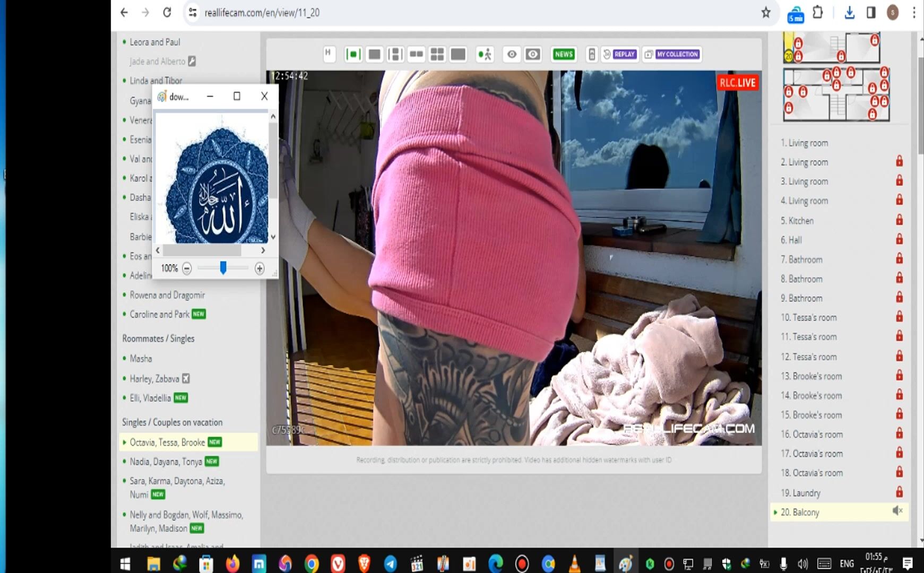
Task: Toggle the eye icon in the toolbar
Action: [512, 54]
